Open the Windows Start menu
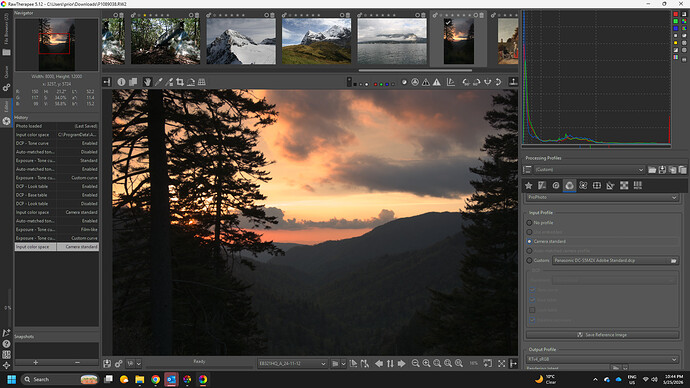690x388 pixels. pos(11,379)
